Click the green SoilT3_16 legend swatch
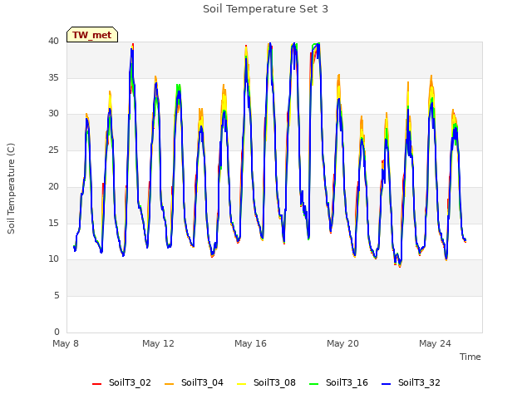 tap(314, 384)
